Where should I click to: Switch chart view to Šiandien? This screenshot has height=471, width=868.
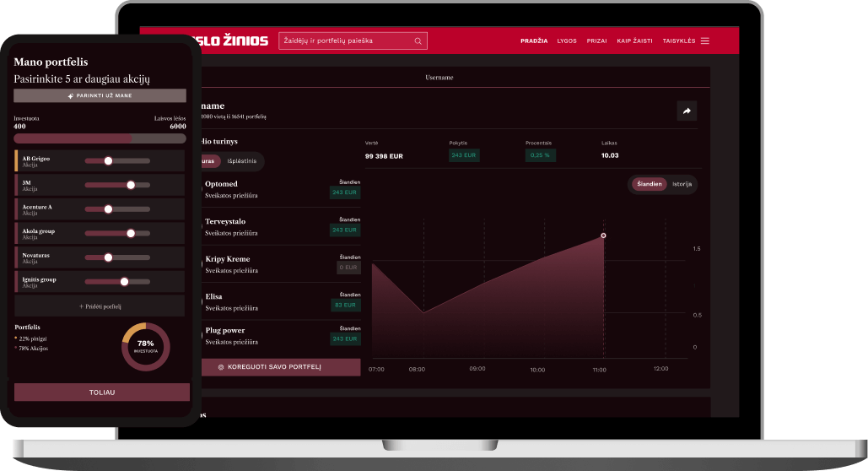pyautogui.click(x=650, y=184)
